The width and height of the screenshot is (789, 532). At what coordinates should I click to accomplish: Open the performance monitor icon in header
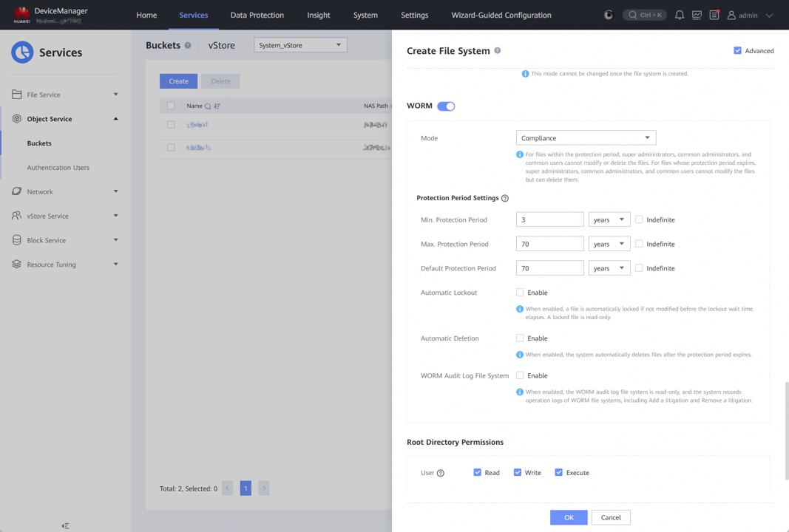coord(697,15)
